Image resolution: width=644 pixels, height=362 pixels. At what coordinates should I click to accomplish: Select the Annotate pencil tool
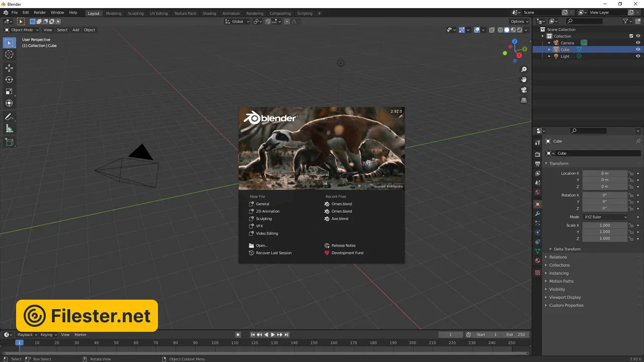point(9,117)
